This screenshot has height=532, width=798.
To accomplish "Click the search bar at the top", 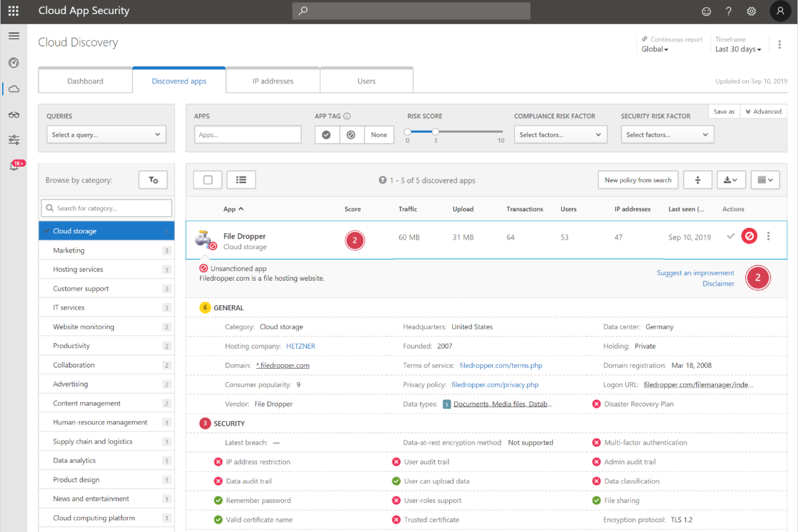I will pyautogui.click(x=411, y=11).
